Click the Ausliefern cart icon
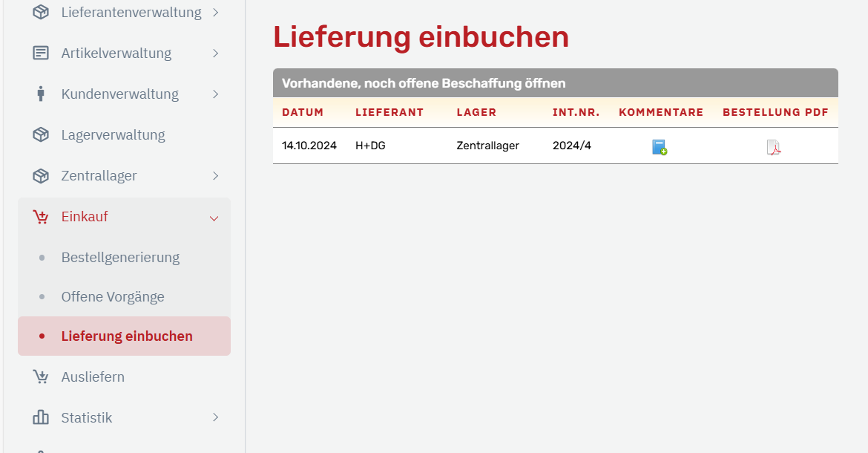The width and height of the screenshot is (868, 453). [x=40, y=377]
